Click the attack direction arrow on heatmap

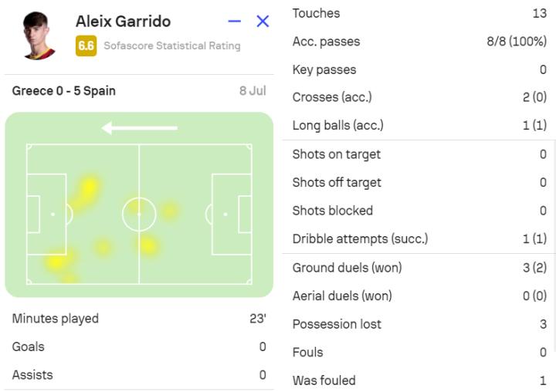140,128
